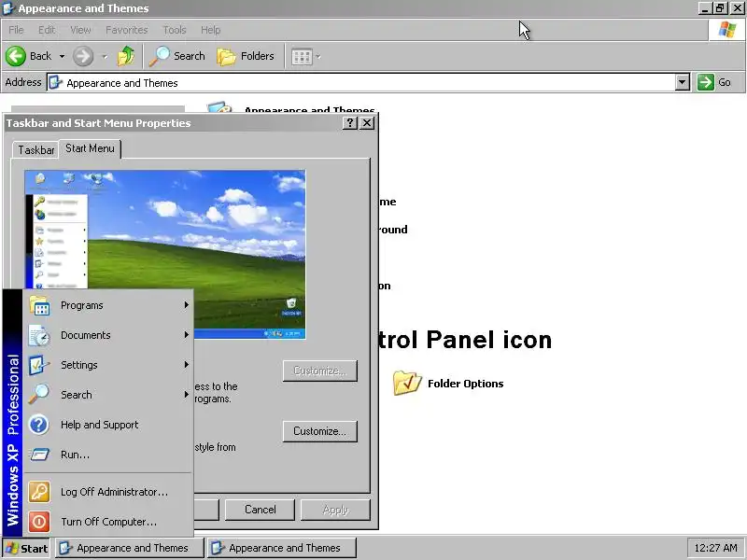Click the enabled Customize... button
The image size is (747, 560).
319,431
